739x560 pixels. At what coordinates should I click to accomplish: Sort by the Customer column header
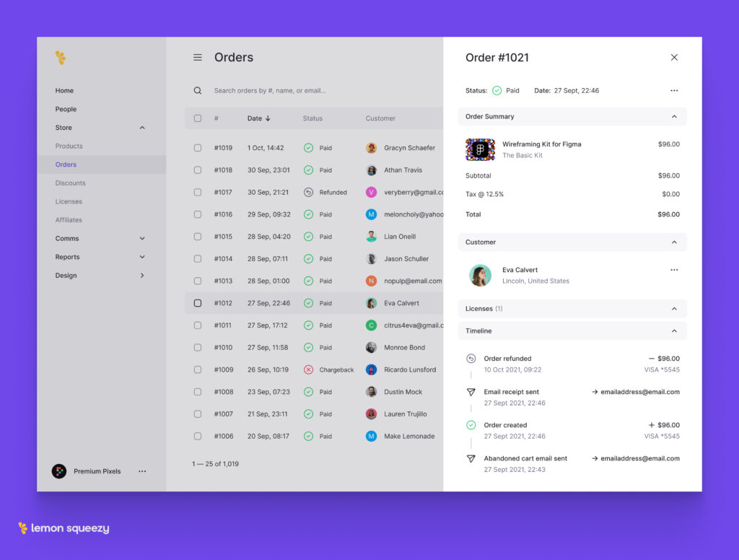(x=380, y=118)
